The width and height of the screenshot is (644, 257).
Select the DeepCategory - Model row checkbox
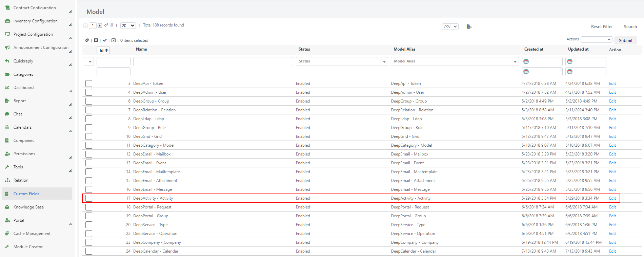coord(89,145)
